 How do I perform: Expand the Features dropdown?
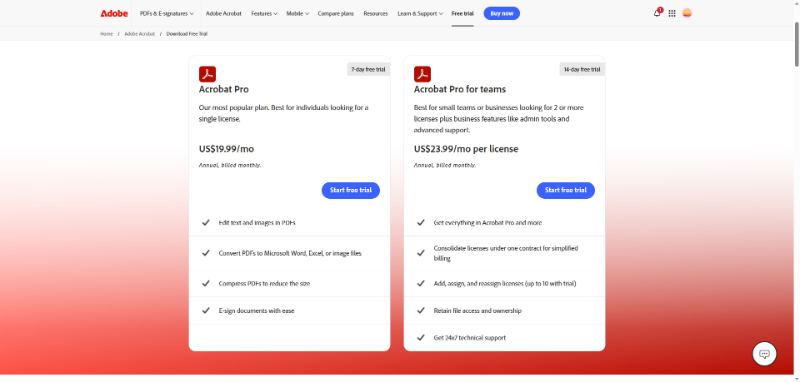click(264, 14)
